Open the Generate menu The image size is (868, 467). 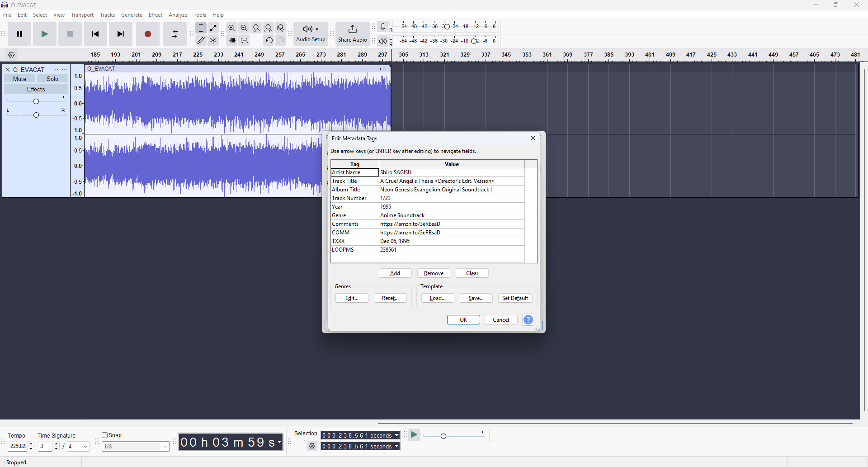(132, 15)
